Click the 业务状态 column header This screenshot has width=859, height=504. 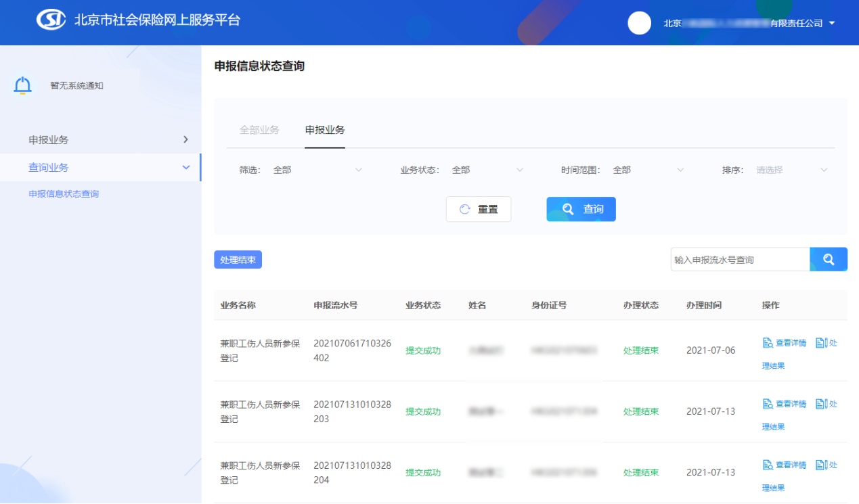(423, 305)
